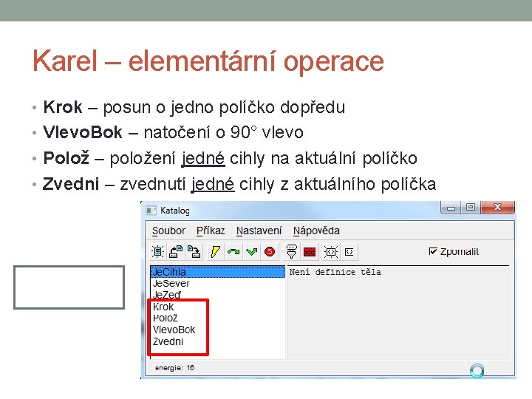Viewport: 532px width, 399px height.
Task: Click the green curved arrow step icon
Action: coord(233,252)
